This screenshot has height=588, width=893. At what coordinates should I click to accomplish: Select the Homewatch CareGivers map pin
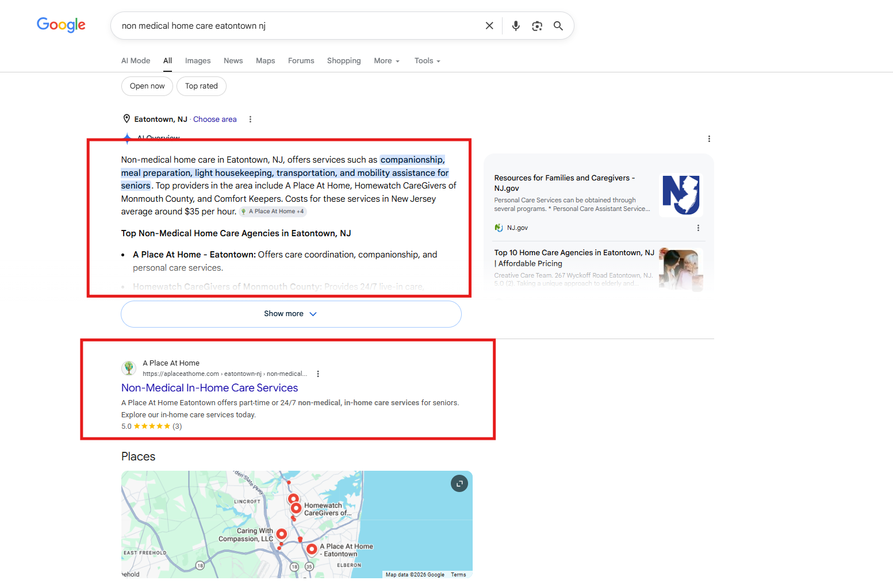point(296,508)
